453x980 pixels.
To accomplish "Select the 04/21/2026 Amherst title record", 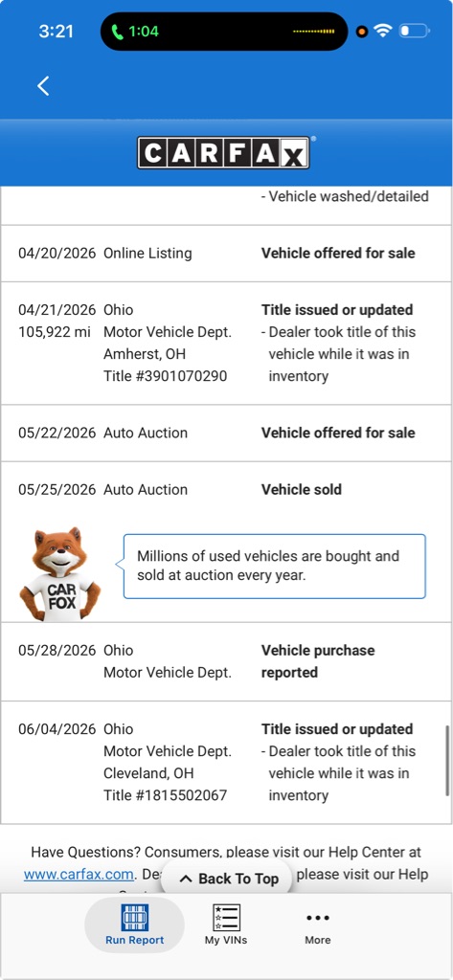I will click(226, 344).
